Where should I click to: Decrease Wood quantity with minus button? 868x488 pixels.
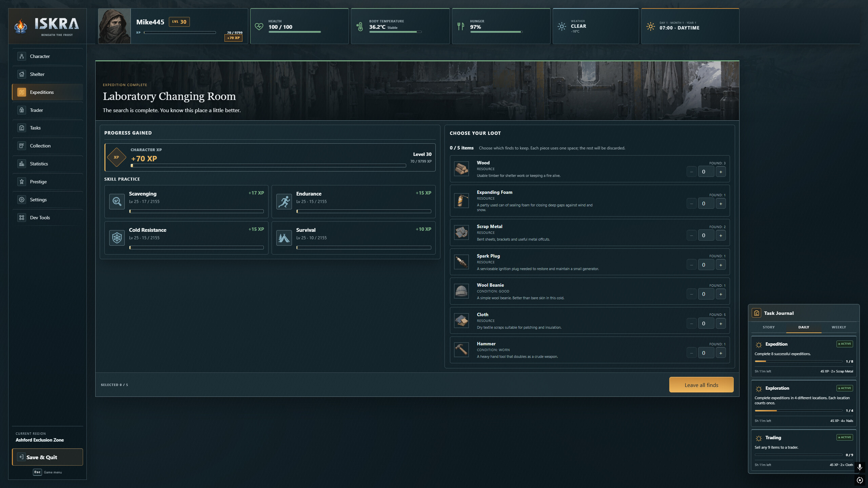coord(692,172)
